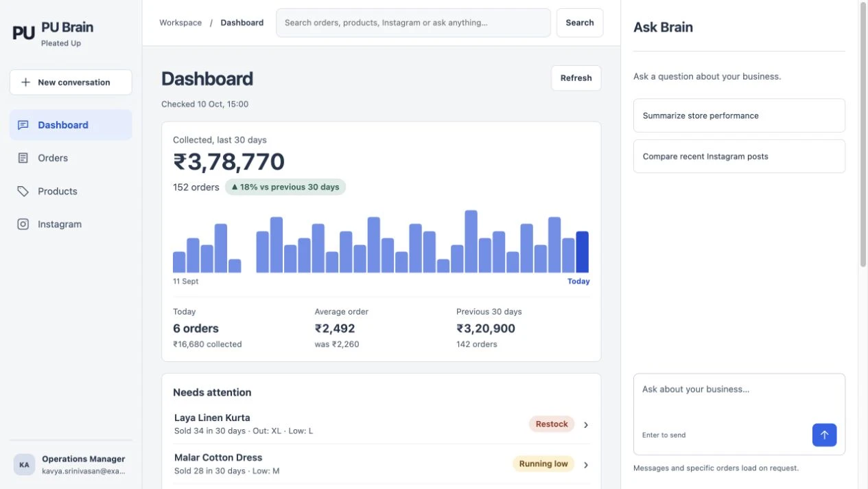The width and height of the screenshot is (868, 489).
Task: Click the ₹16,680 collected text
Action: [207, 344]
